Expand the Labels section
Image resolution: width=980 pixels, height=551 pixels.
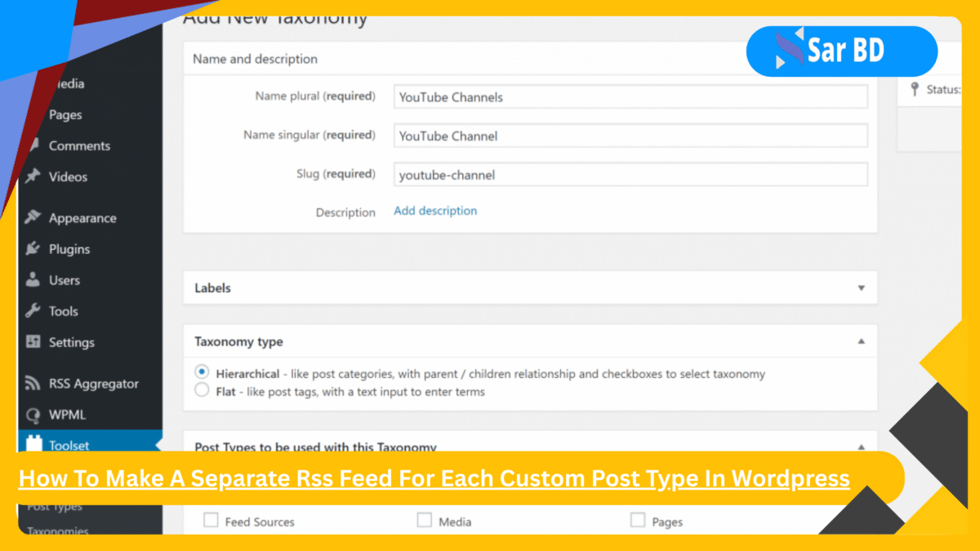[x=861, y=287]
